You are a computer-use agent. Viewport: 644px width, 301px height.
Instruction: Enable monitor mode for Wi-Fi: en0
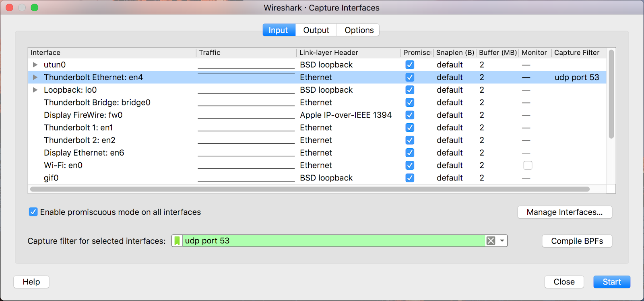[x=528, y=165]
